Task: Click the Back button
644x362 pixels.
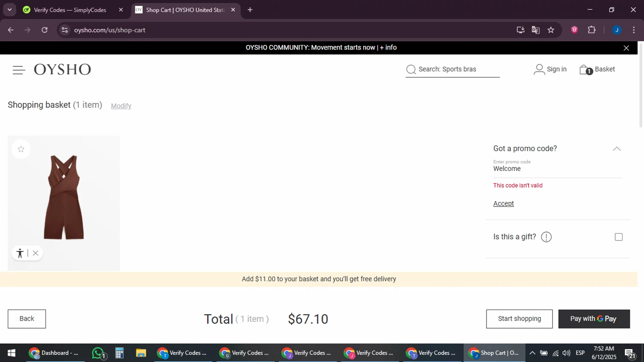Action: click(27, 319)
